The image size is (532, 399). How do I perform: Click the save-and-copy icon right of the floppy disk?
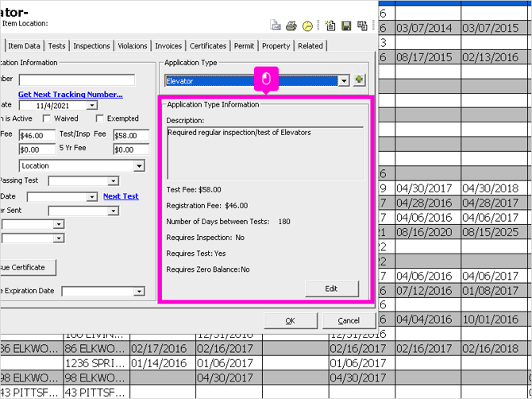[362, 25]
